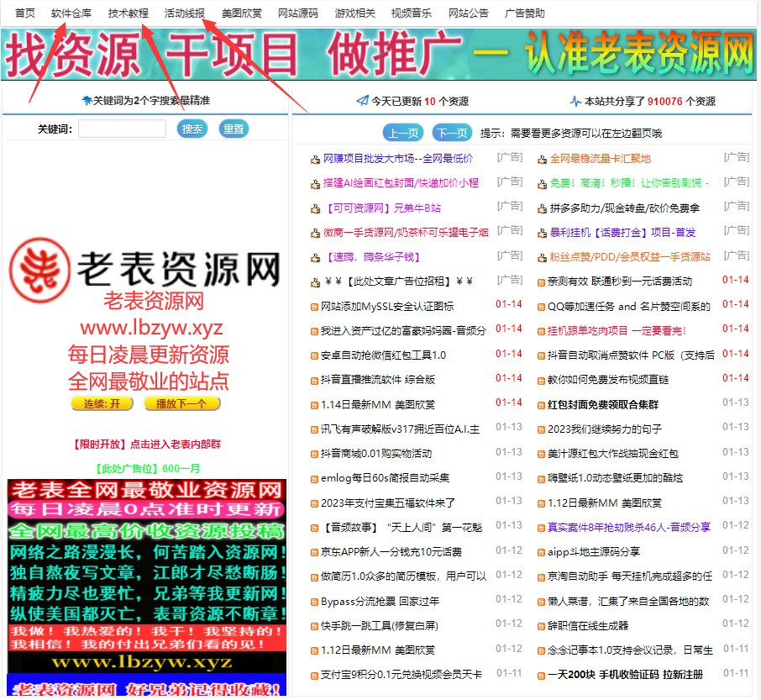The height and width of the screenshot is (700, 761).
Task: Click the umbrella icon beside keyword search tip
Action: [87, 101]
